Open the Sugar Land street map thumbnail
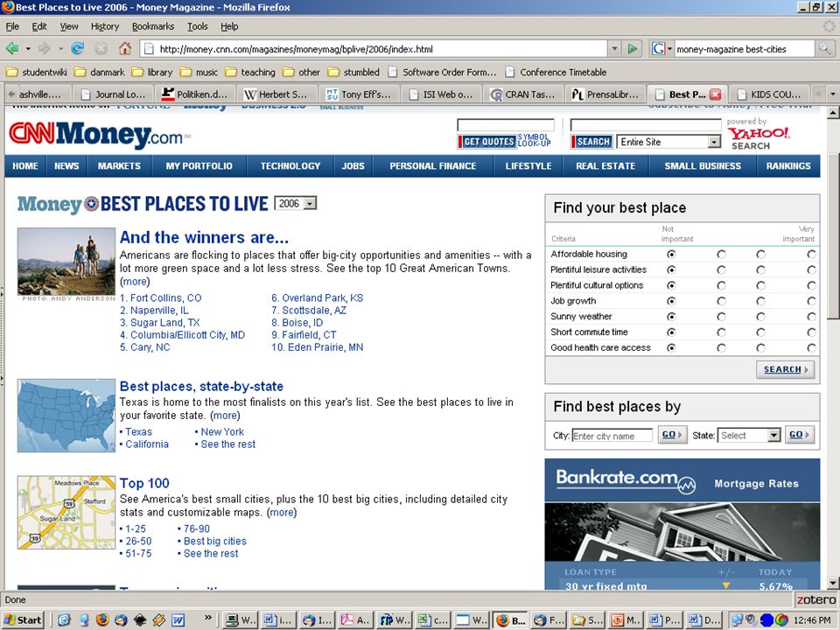840x630 pixels. [x=66, y=512]
